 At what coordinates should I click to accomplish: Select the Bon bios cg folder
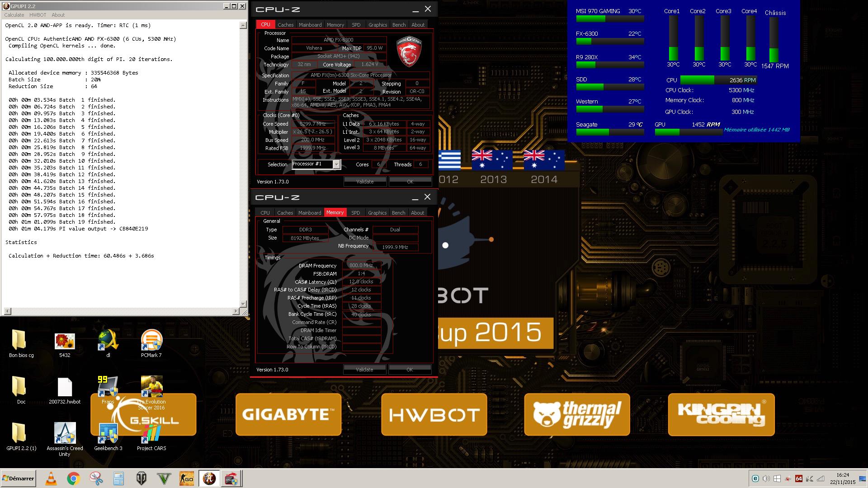click(x=21, y=343)
